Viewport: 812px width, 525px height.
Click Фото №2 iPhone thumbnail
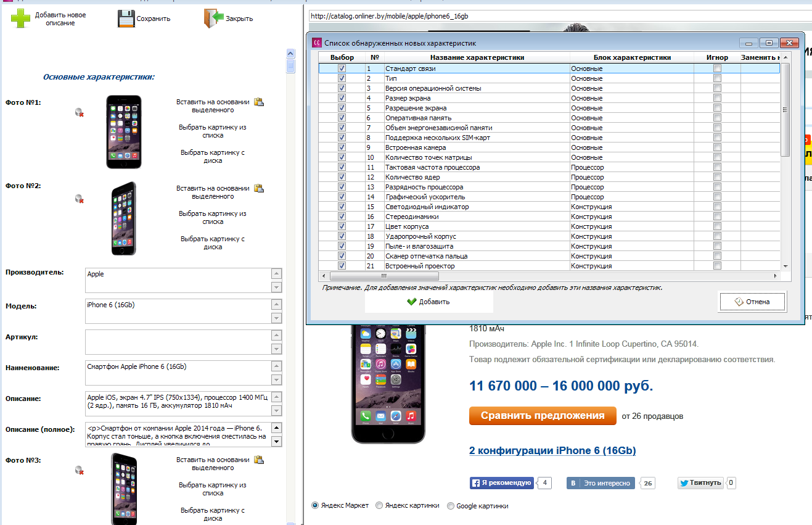(124, 218)
